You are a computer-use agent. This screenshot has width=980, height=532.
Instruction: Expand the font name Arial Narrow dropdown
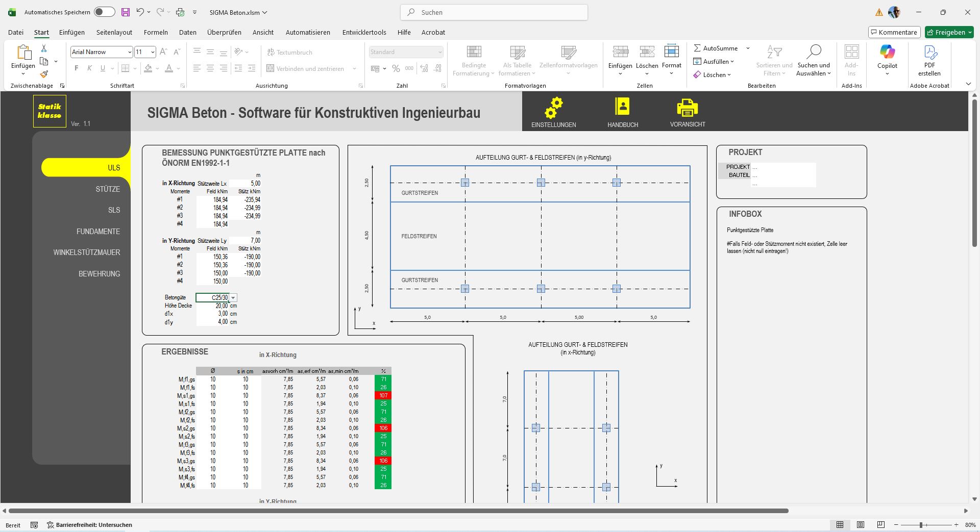coord(129,52)
